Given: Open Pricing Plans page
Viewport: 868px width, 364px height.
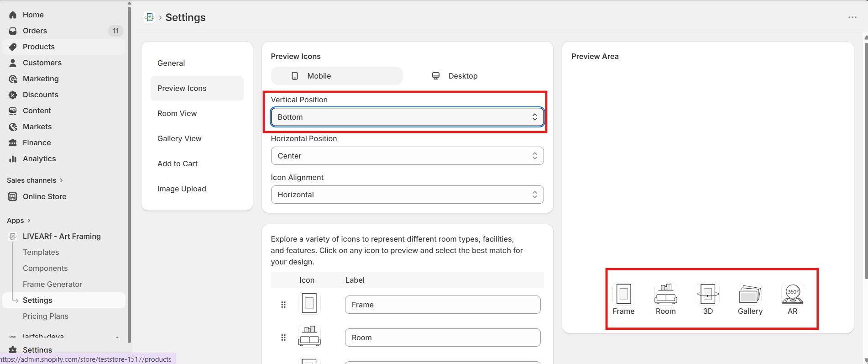Looking at the screenshot, I should point(46,316).
